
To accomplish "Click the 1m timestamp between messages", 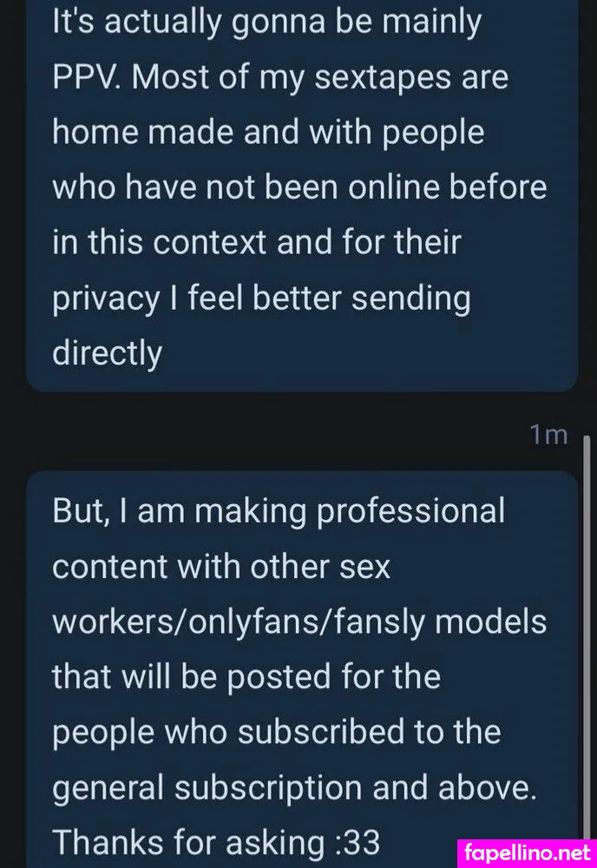I will pos(548,434).
